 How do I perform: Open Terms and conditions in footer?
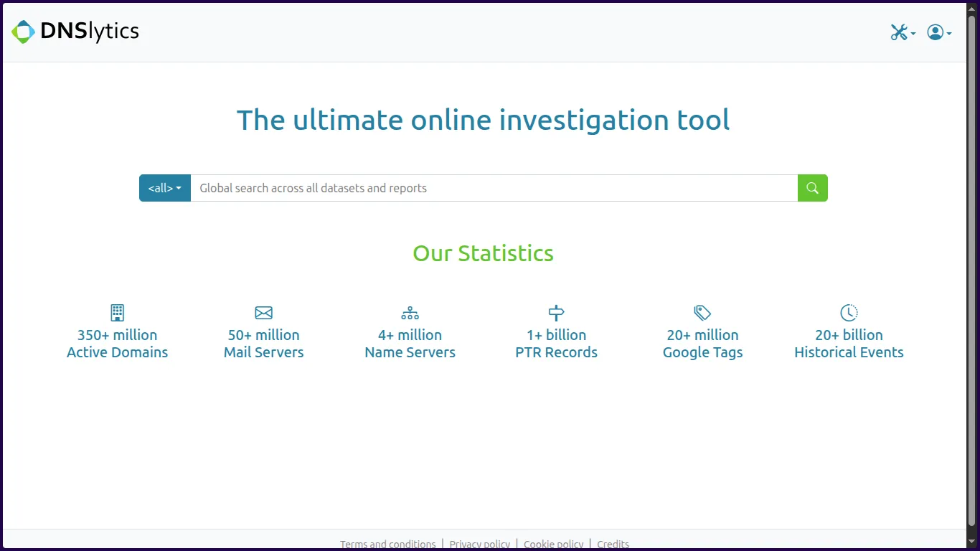(387, 544)
